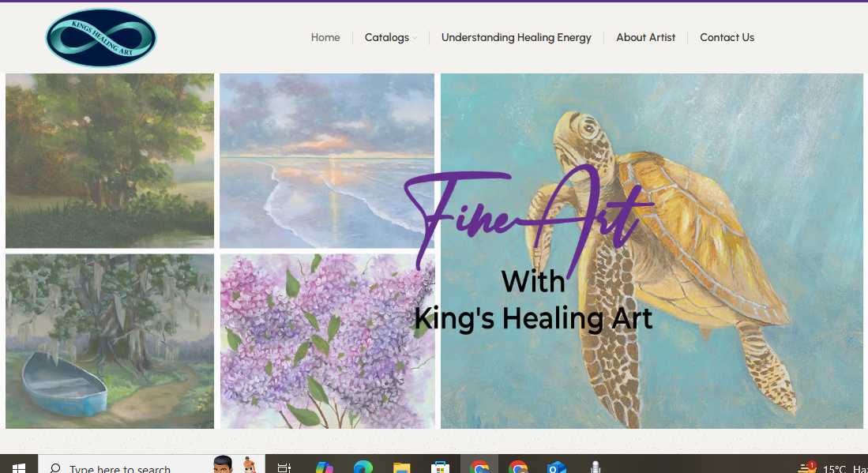
Task: Select the beach sunset painting thumbnail
Action: (327, 160)
